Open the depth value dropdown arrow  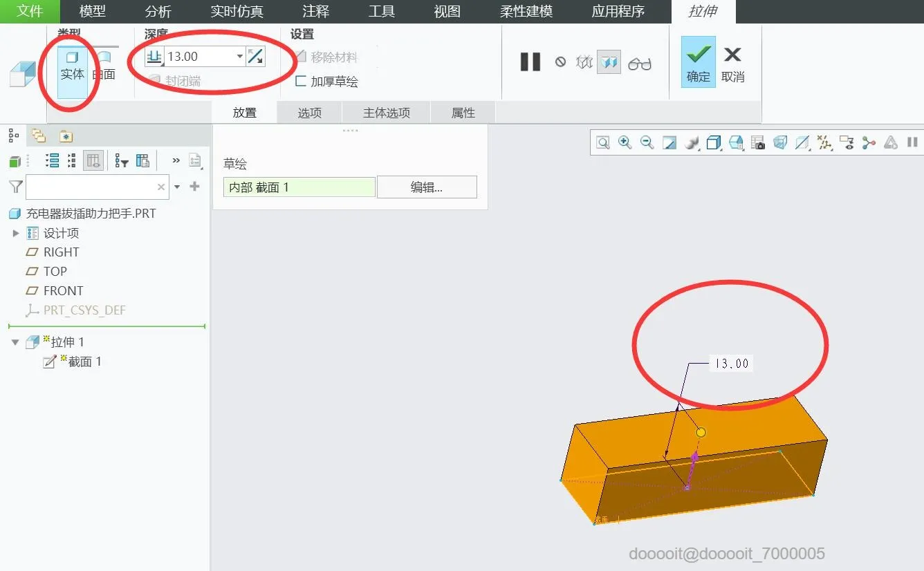pyautogui.click(x=240, y=57)
